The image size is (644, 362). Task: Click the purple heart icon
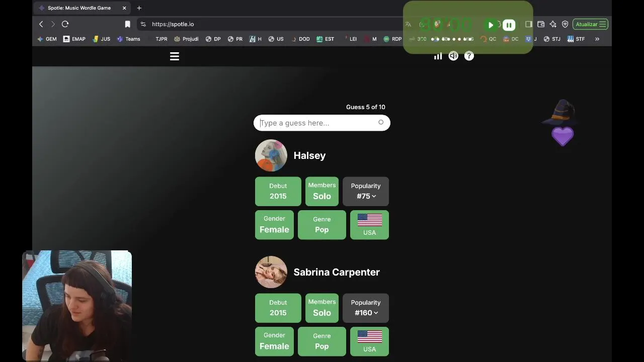[x=562, y=136]
